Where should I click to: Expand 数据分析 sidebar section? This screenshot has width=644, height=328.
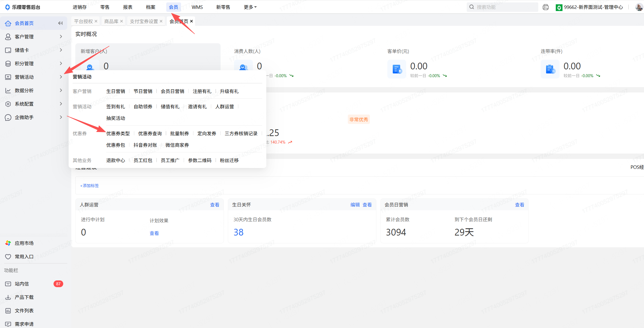coord(61,90)
